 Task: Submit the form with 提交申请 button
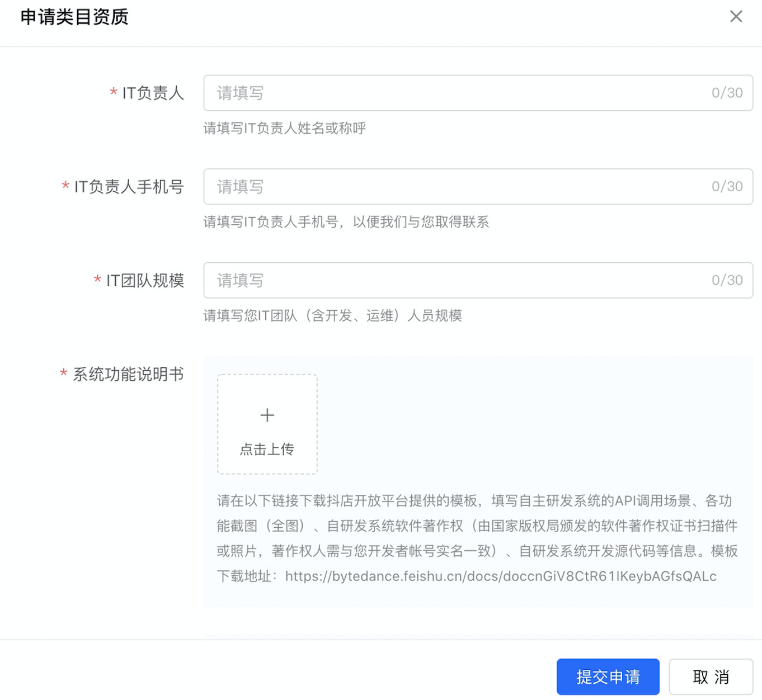tap(608, 677)
